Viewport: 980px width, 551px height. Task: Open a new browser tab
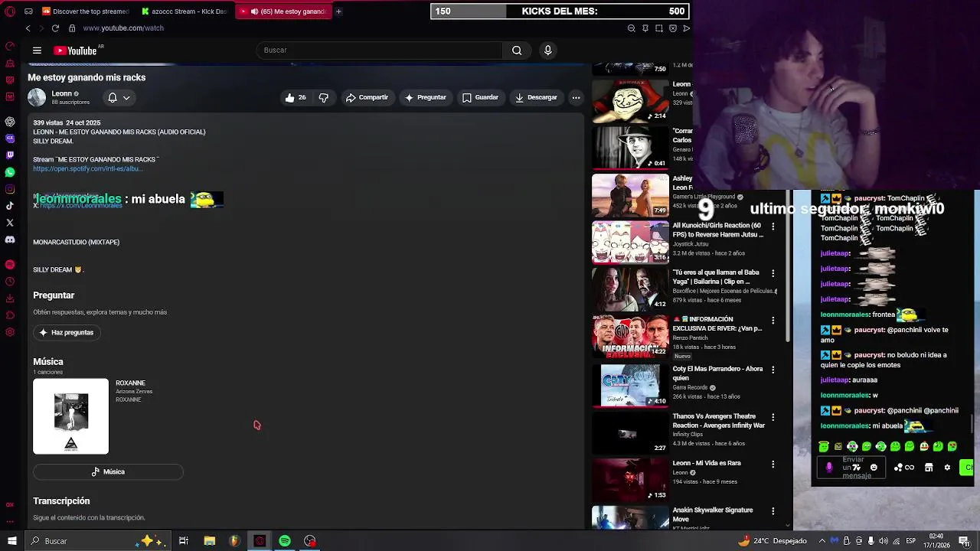click(x=338, y=11)
